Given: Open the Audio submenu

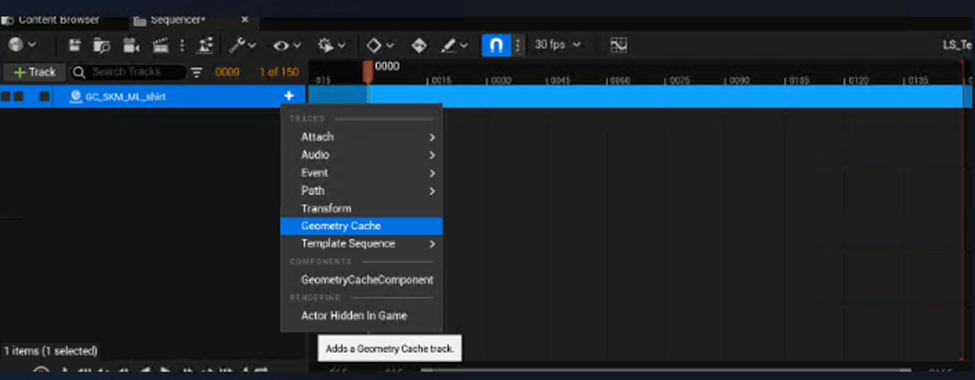Looking at the screenshot, I should (x=361, y=155).
